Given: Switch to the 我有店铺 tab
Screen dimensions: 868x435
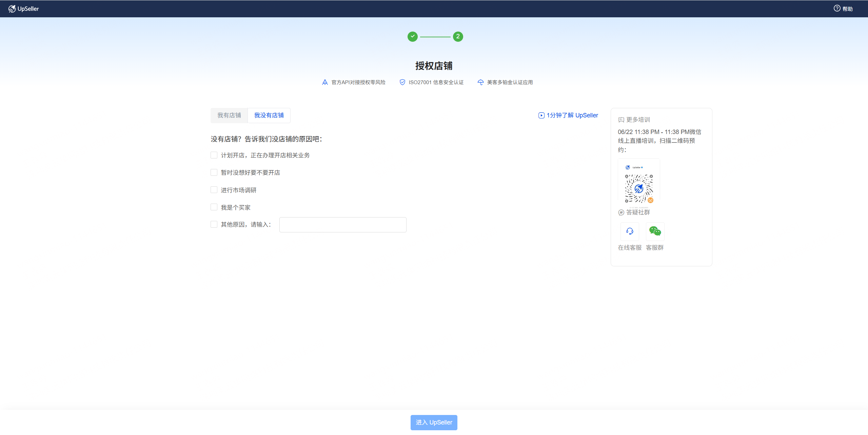Looking at the screenshot, I should [x=229, y=115].
